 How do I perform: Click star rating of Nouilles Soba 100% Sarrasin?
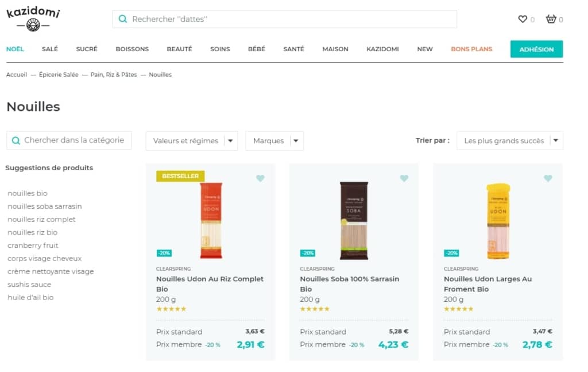coord(315,309)
